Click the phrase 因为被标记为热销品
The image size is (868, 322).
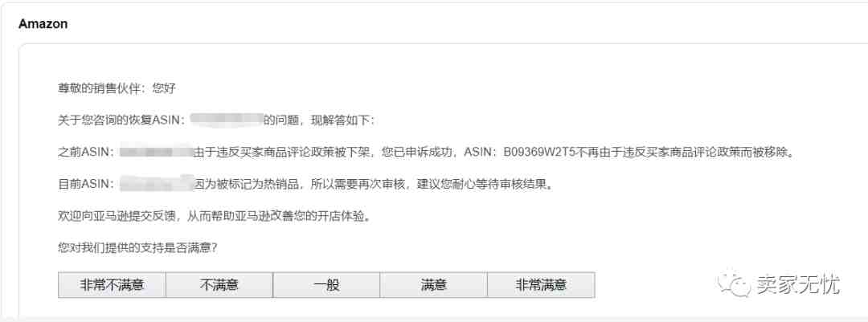click(247, 184)
